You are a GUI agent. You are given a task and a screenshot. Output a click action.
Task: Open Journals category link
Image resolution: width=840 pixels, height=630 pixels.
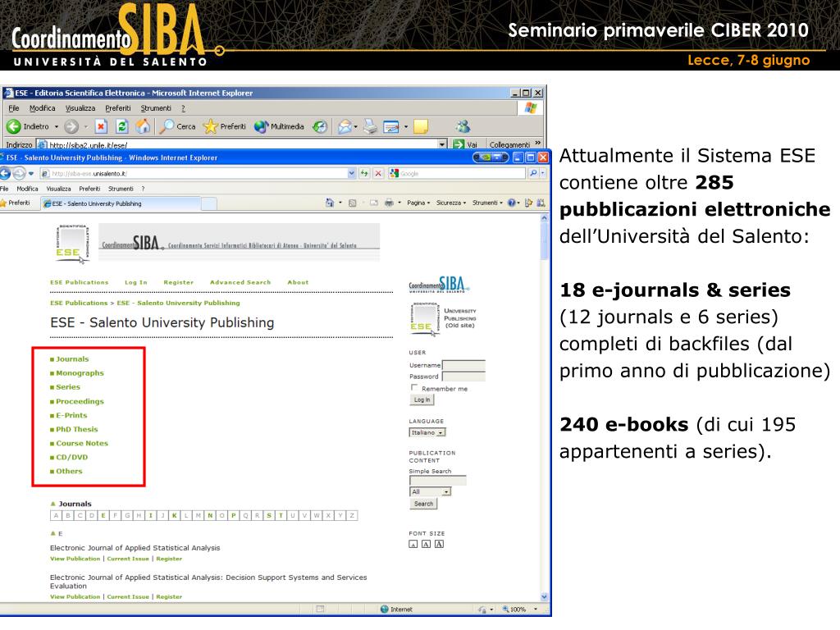tap(72, 359)
